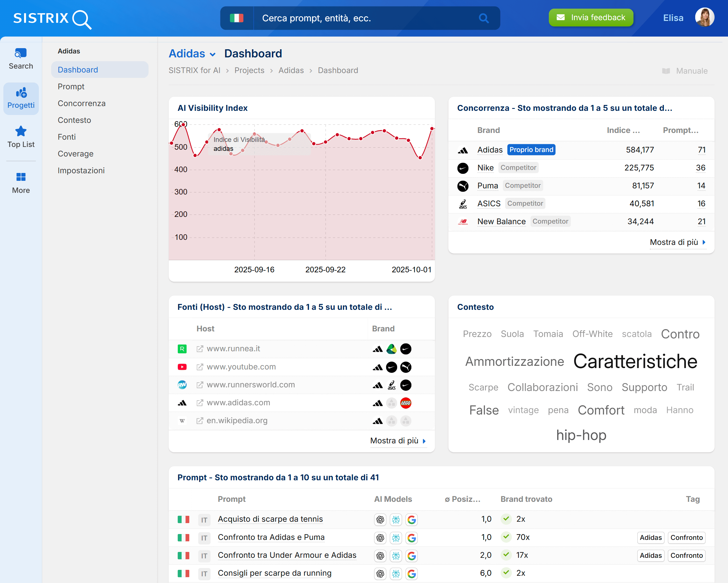Open the Prompt section from the sidebar

71,86
